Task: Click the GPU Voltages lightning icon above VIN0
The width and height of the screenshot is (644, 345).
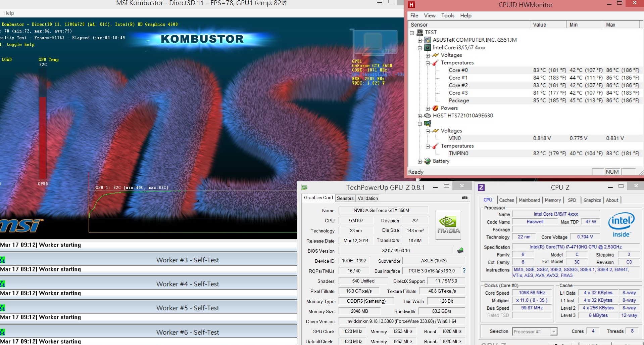Action: point(436,131)
